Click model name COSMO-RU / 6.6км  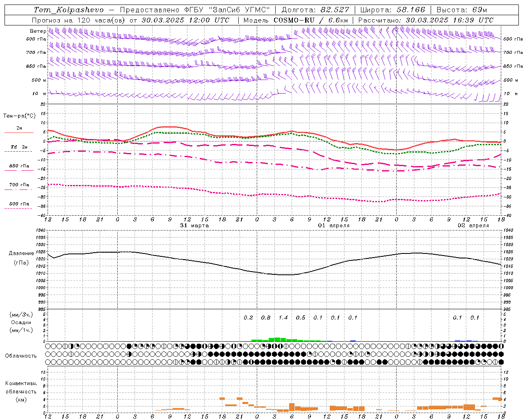point(311,20)
